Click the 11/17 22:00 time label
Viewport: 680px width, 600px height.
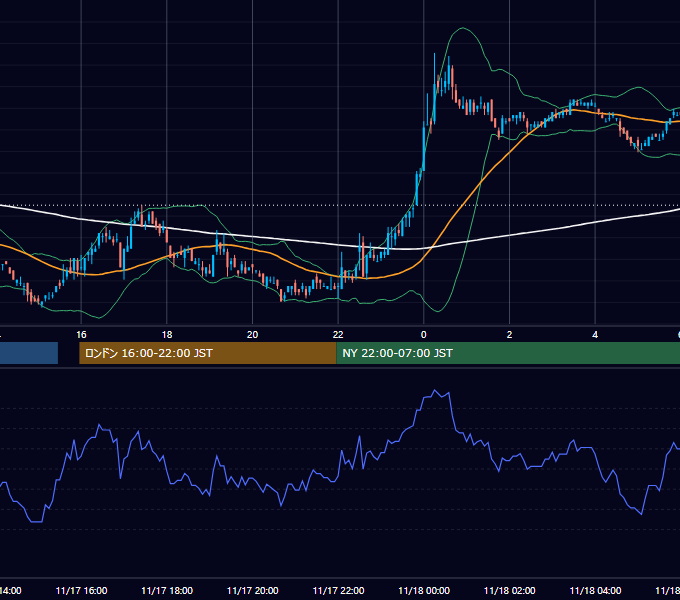tap(338, 590)
